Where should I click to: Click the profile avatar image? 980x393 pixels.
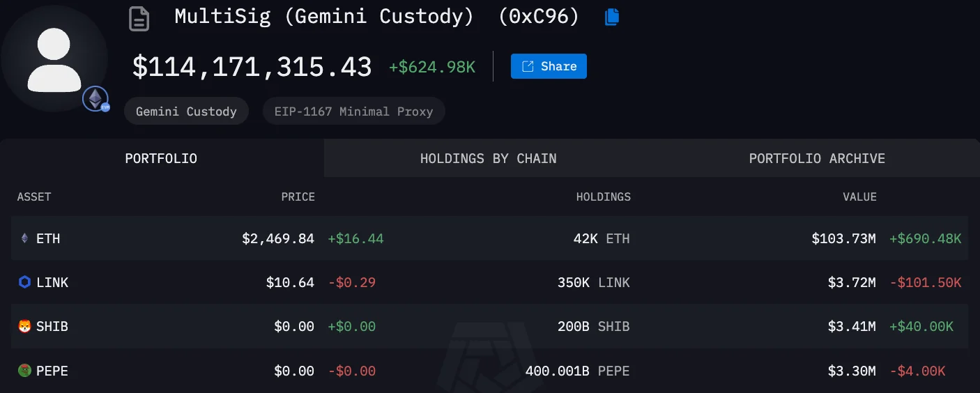pyautogui.click(x=54, y=60)
